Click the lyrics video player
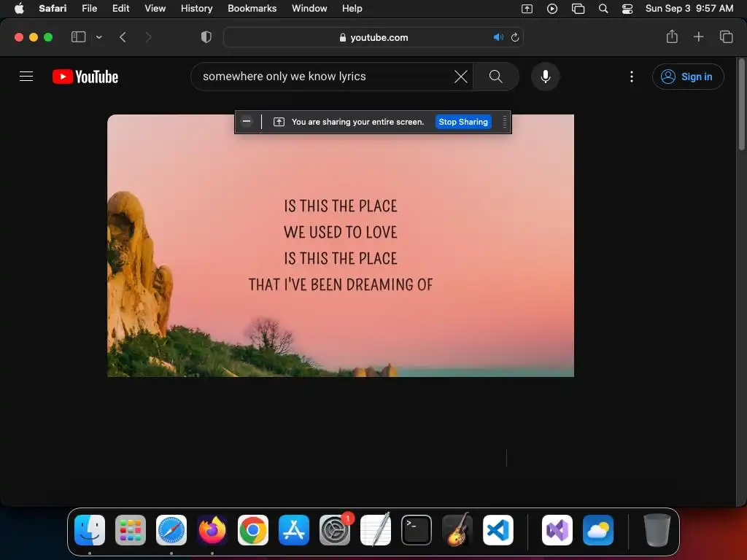The height and width of the screenshot is (560, 747). tap(341, 246)
